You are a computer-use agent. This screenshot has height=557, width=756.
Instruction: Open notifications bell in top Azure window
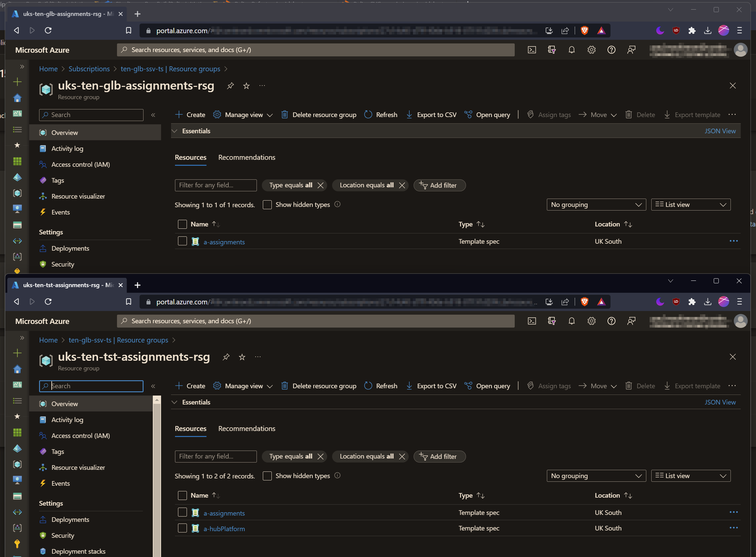571,50
